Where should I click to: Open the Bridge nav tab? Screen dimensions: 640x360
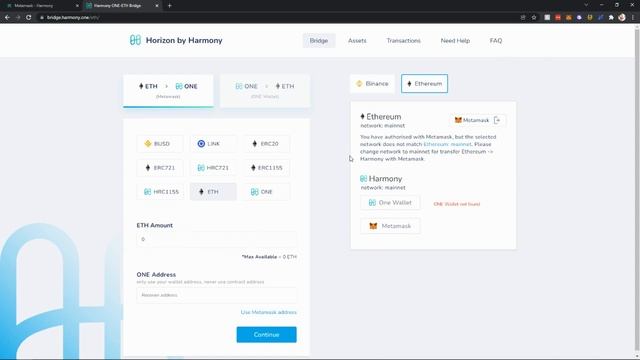coord(319,40)
